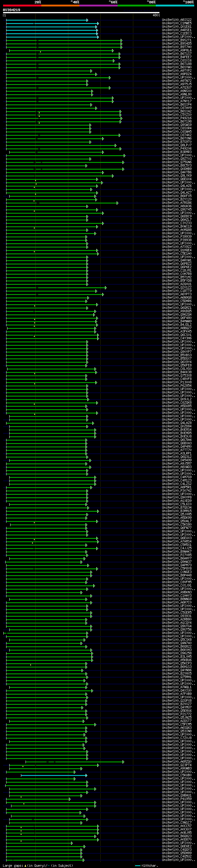Viewport: 197px width, 868px height.
Task: Select hit label UniRef100_B6SYW0
Action: point(177,67)
